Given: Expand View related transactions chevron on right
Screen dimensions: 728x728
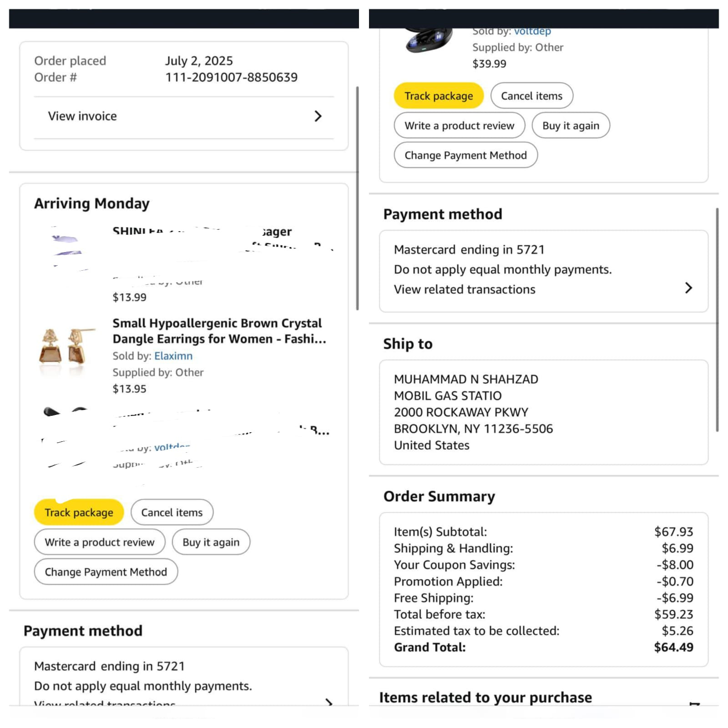Looking at the screenshot, I should click(688, 288).
